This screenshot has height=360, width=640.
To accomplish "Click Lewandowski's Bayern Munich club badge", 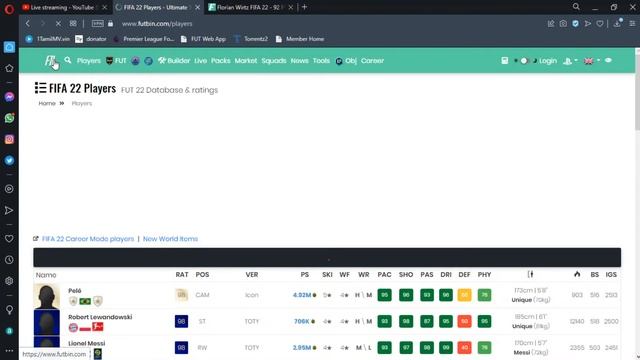I will pos(73,327).
